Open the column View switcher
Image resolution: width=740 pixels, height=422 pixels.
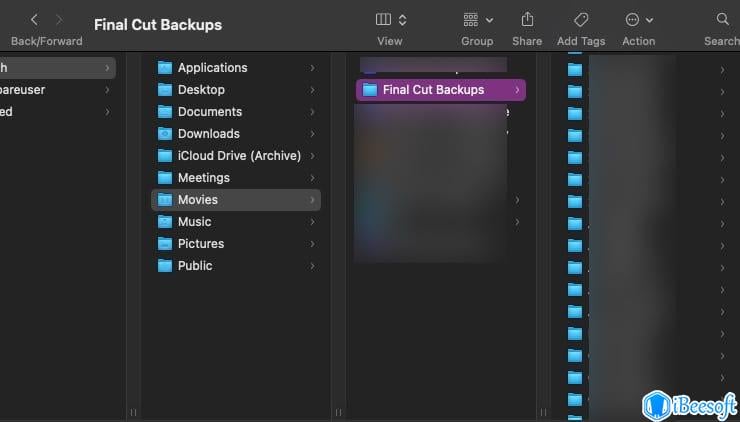coord(390,20)
